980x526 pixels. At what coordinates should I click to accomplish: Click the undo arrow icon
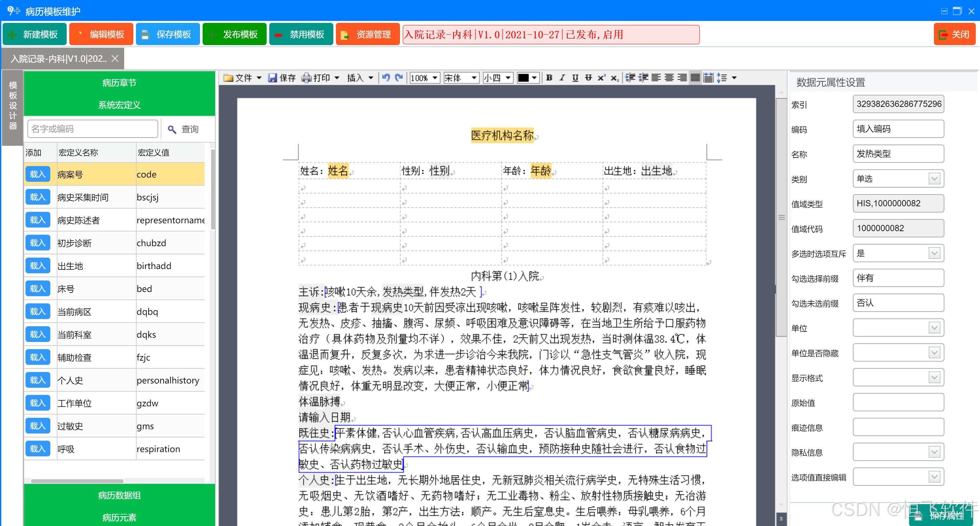[x=386, y=78]
